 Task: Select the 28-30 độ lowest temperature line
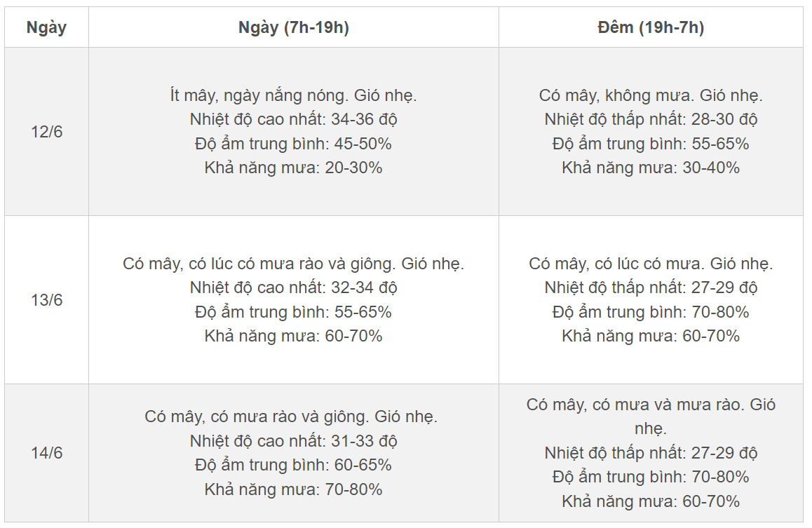pyautogui.click(x=651, y=119)
